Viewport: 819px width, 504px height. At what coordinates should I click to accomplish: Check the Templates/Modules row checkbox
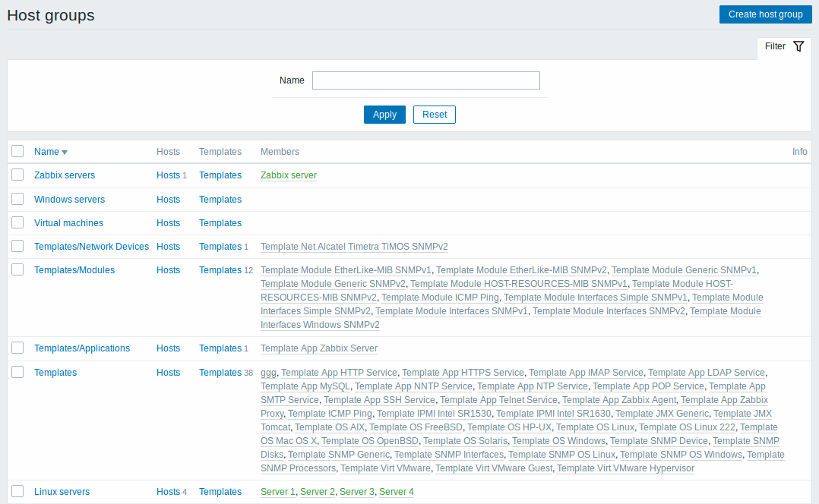(x=17, y=269)
